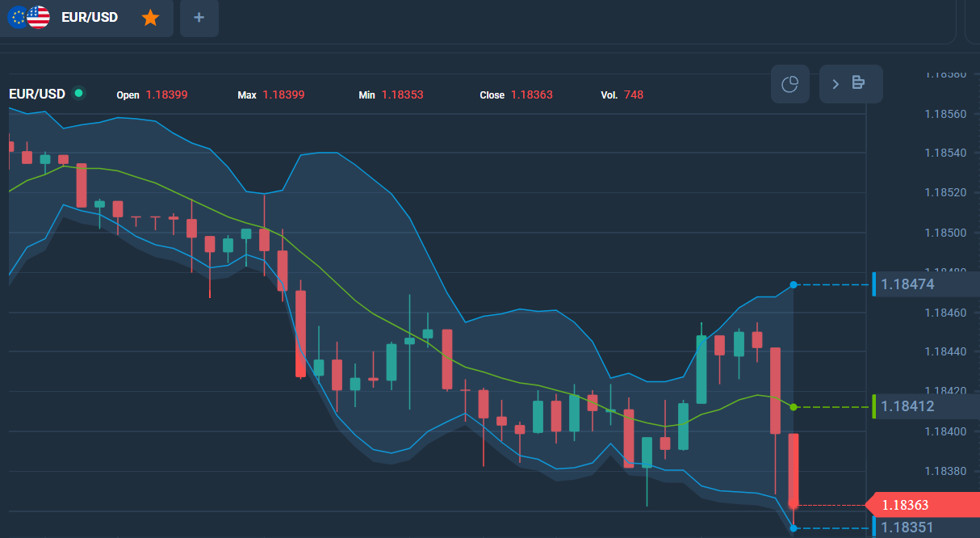Click the green dot ending the middle line
The image size is (980, 538).
[x=794, y=406]
